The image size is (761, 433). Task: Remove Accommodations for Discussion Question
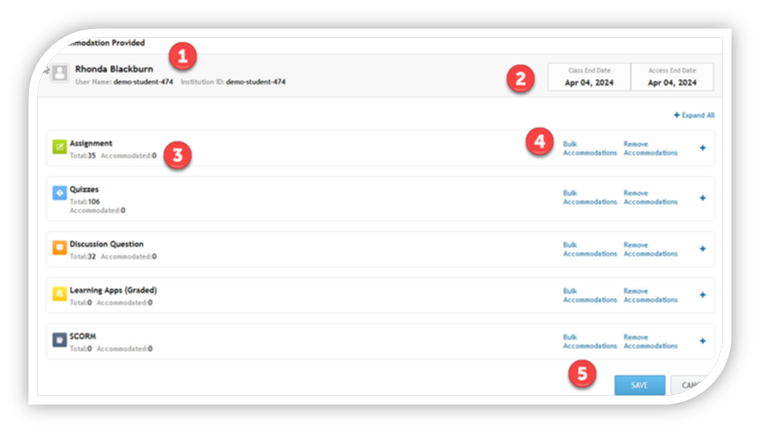pyautogui.click(x=649, y=246)
